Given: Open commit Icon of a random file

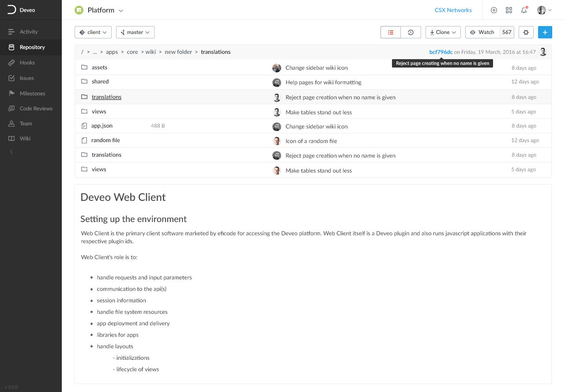Looking at the screenshot, I should tap(311, 141).
